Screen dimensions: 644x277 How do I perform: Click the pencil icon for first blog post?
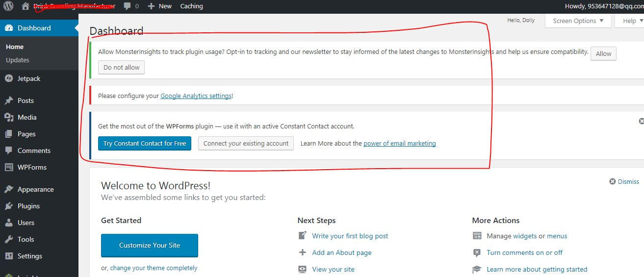point(303,235)
